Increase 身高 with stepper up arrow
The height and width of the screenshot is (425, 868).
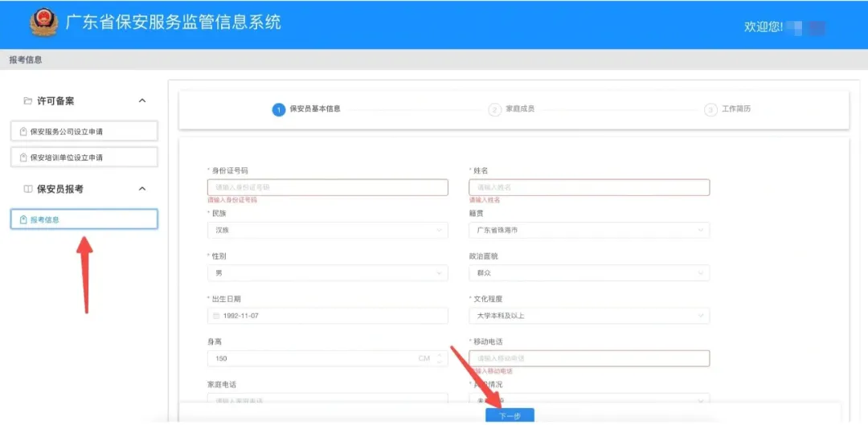440,355
